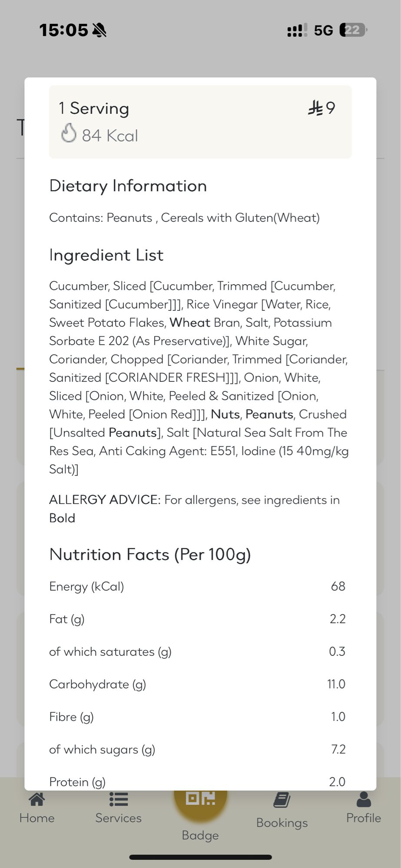Tap the Home icon in bottom navigation
The image size is (401, 868).
pyautogui.click(x=37, y=799)
